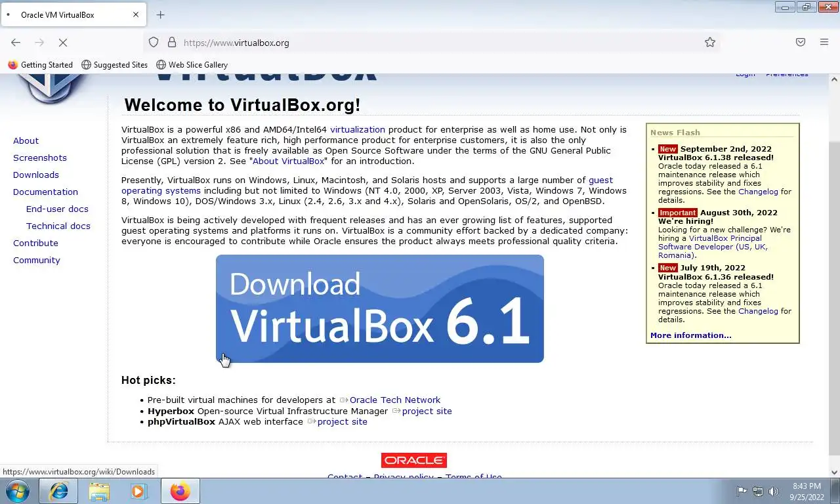
Task: Open Windows Media Player from taskbar
Action: point(138,491)
